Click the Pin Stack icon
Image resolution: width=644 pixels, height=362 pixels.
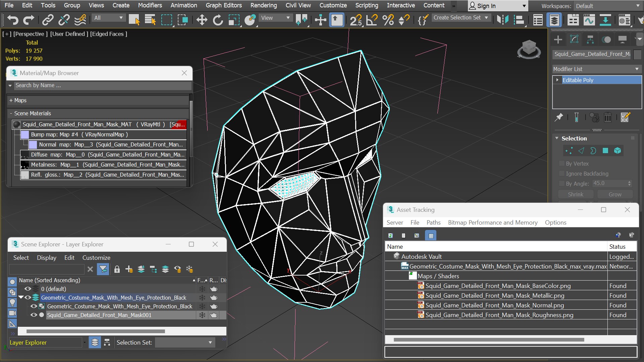coord(558,117)
